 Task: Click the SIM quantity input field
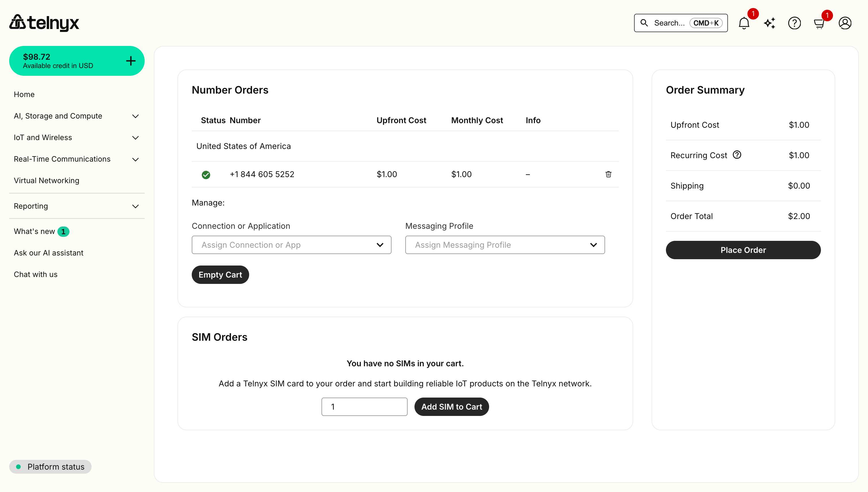364,407
